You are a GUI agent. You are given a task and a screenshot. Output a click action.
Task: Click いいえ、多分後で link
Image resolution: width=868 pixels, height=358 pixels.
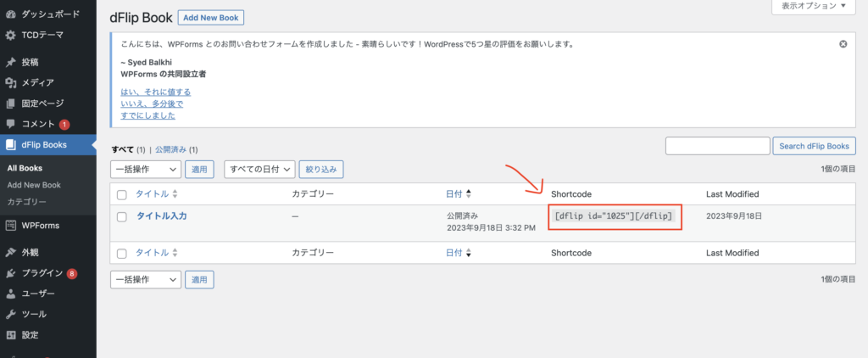tap(152, 103)
